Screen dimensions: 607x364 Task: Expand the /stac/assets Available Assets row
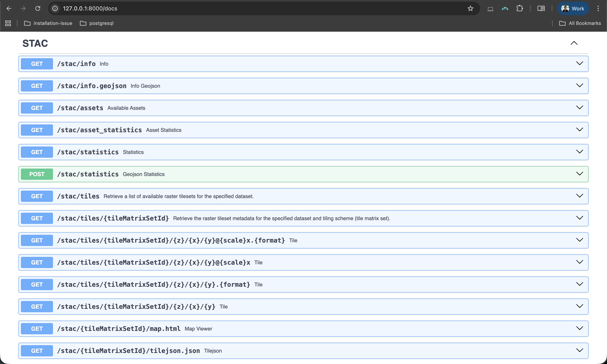point(303,108)
